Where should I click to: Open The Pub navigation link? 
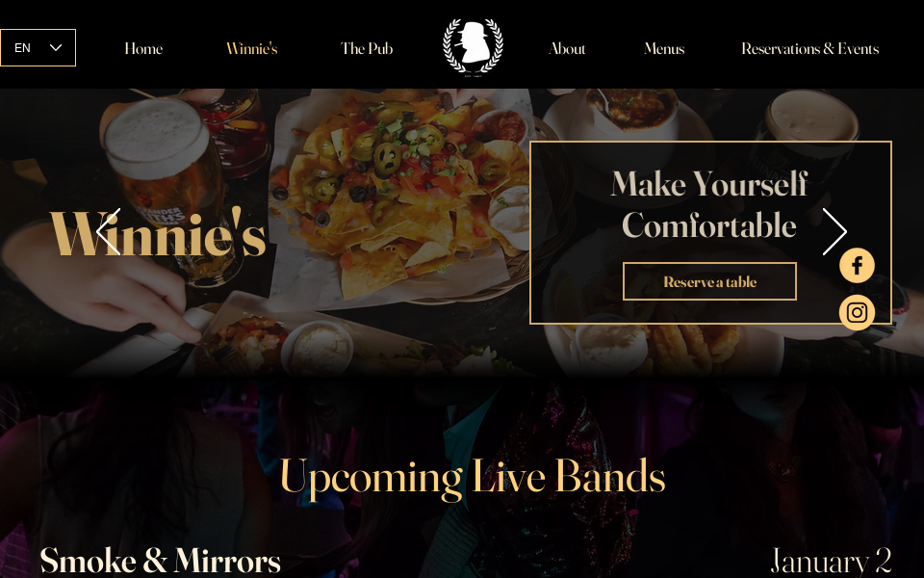367,48
